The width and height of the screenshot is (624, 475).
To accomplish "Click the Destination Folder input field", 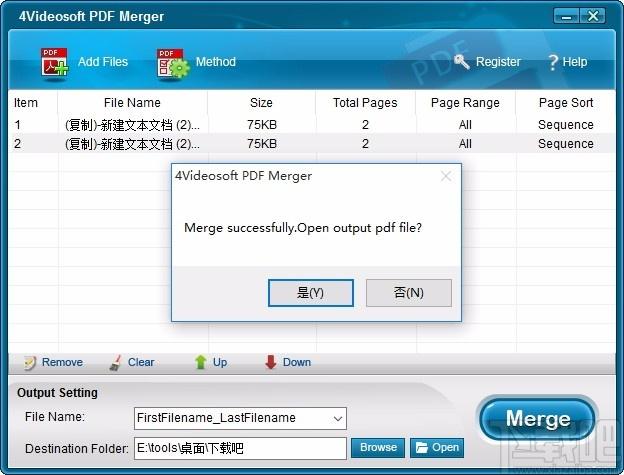I will point(240,448).
